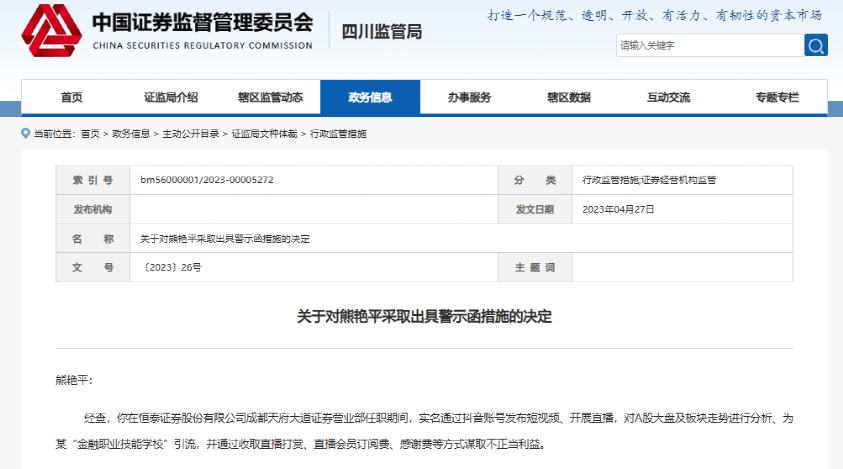This screenshot has height=469, width=843.
Task: Open the 辖区数据 navigation tab
Action: [x=569, y=97]
